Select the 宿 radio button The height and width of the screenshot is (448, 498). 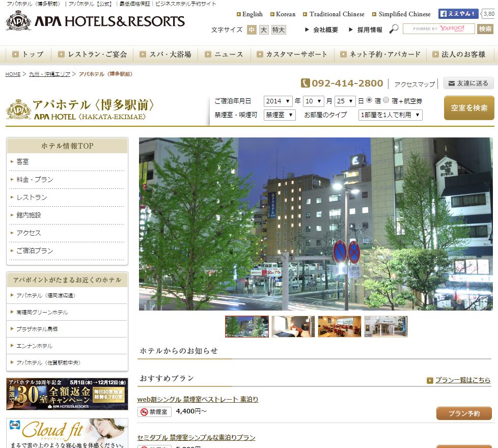coord(369,100)
